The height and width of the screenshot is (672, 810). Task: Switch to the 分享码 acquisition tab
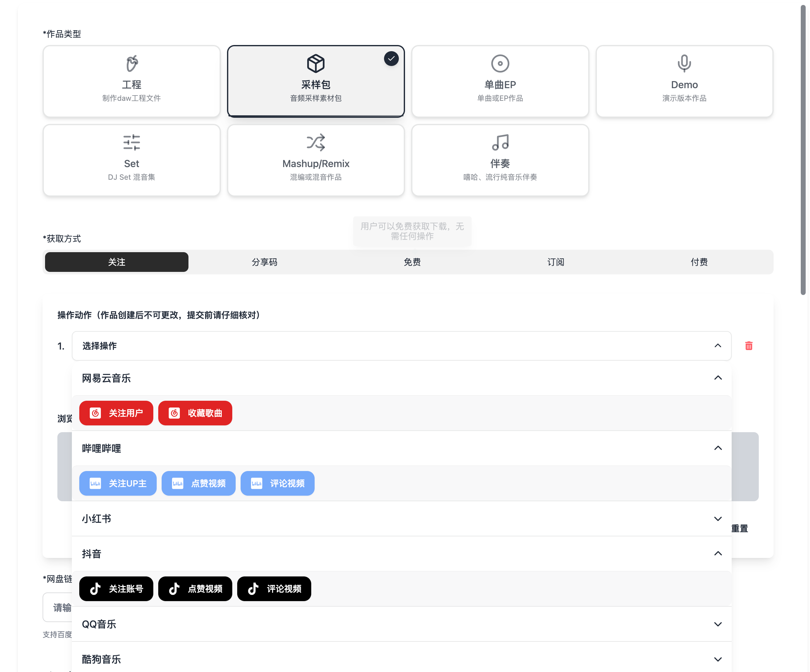pos(264,262)
